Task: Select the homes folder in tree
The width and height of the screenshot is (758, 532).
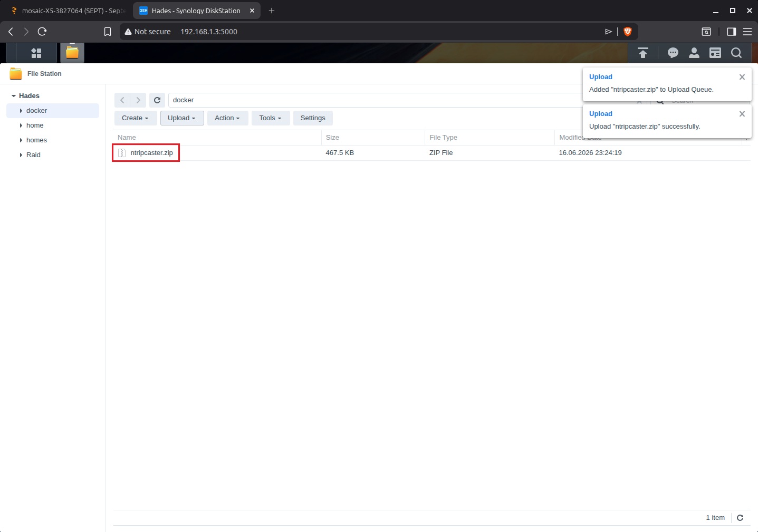Action: tap(53, 140)
